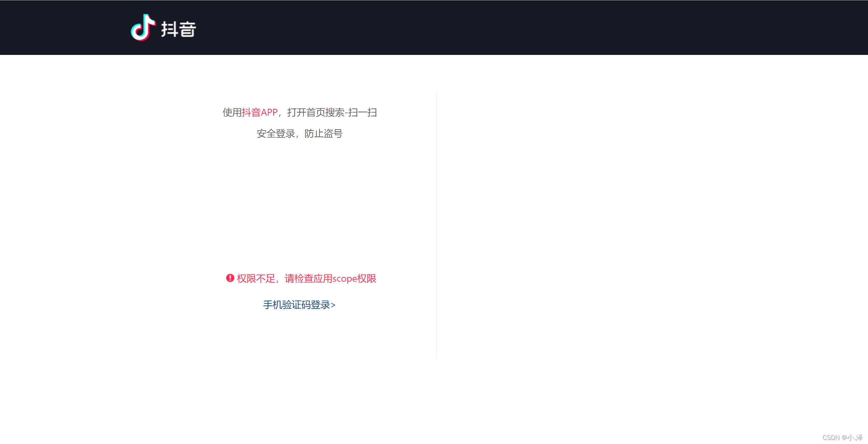Click the empty area of the dark header bar
868x444 pixels.
click(512, 27)
